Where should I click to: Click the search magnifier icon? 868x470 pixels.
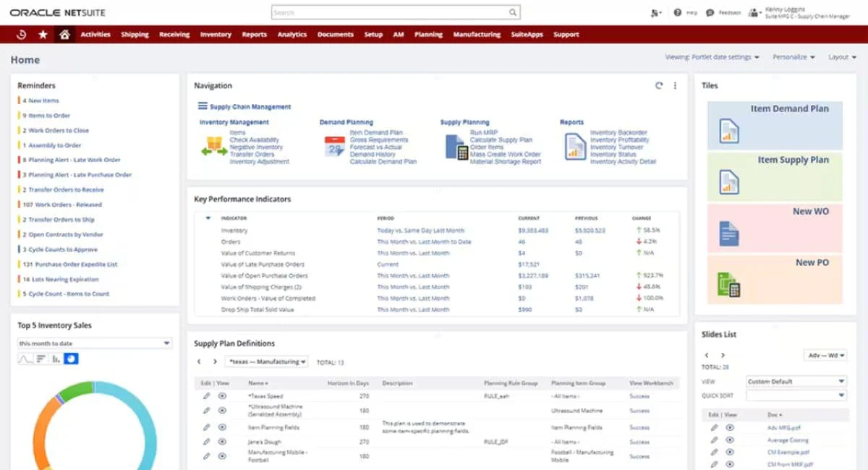pos(513,12)
